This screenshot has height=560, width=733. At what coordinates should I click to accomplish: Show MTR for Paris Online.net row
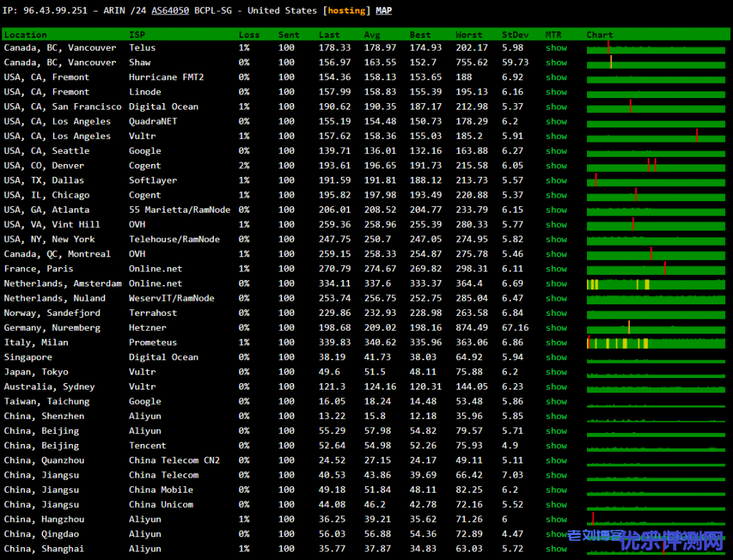pyautogui.click(x=555, y=269)
